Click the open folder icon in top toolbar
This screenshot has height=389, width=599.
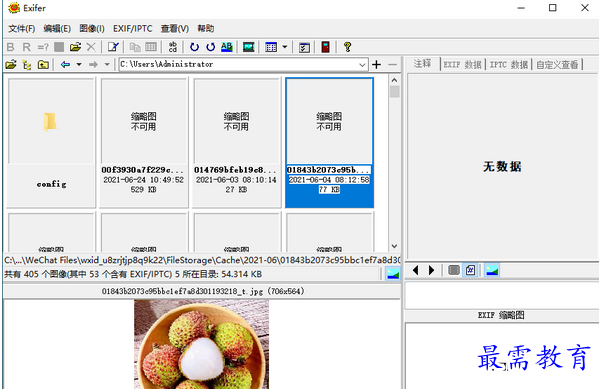point(75,47)
